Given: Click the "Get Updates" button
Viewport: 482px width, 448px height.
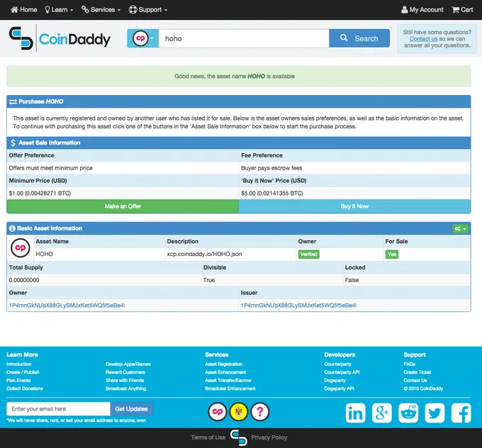Looking at the screenshot, I should click(x=132, y=409).
